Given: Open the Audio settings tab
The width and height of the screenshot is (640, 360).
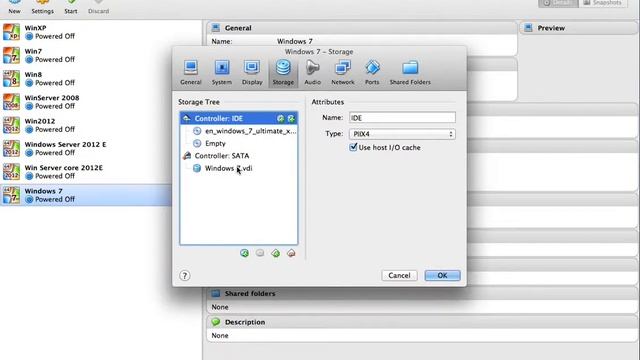Looking at the screenshot, I should (x=312, y=73).
